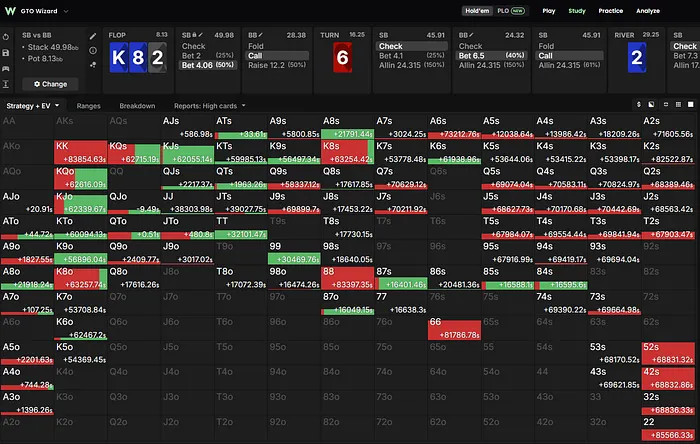
Task: Select Hold'em game mode toggle
Action: click(477, 11)
